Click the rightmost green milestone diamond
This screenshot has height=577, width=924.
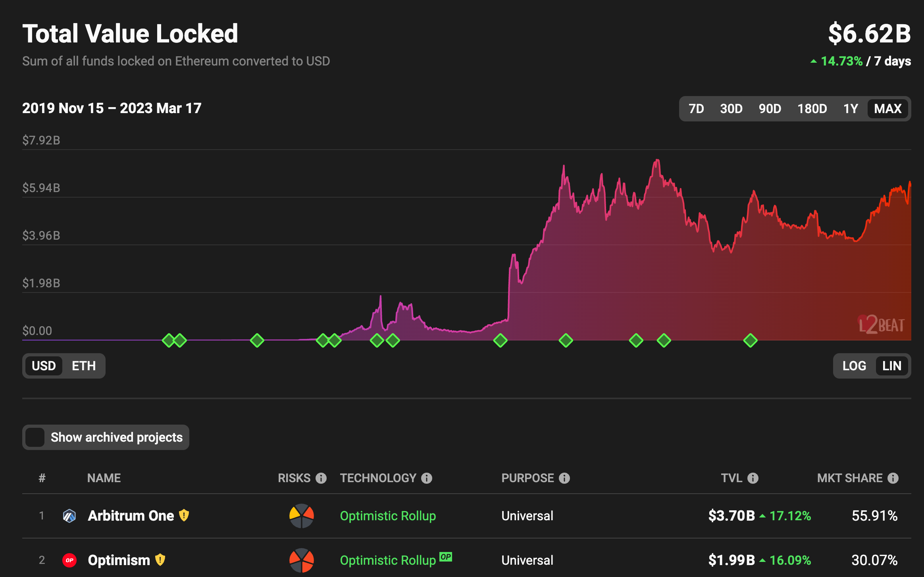point(750,340)
